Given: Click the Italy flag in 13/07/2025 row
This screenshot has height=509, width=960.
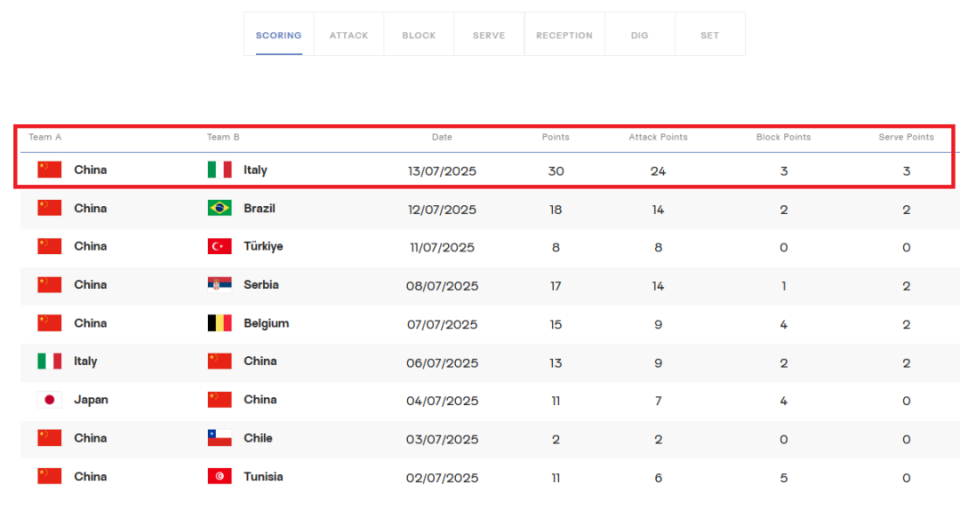Looking at the screenshot, I should coord(220,170).
